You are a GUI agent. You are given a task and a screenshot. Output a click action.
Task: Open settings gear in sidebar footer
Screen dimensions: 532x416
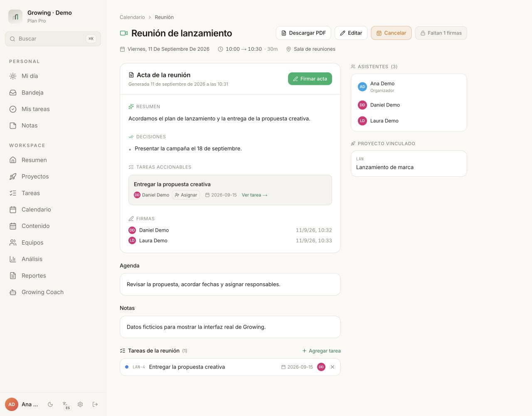80,404
